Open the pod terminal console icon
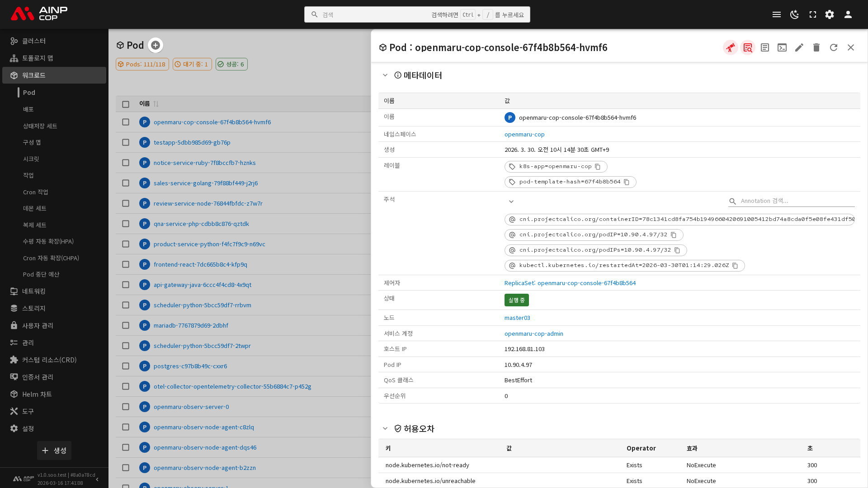This screenshot has width=868, height=488. click(x=782, y=47)
